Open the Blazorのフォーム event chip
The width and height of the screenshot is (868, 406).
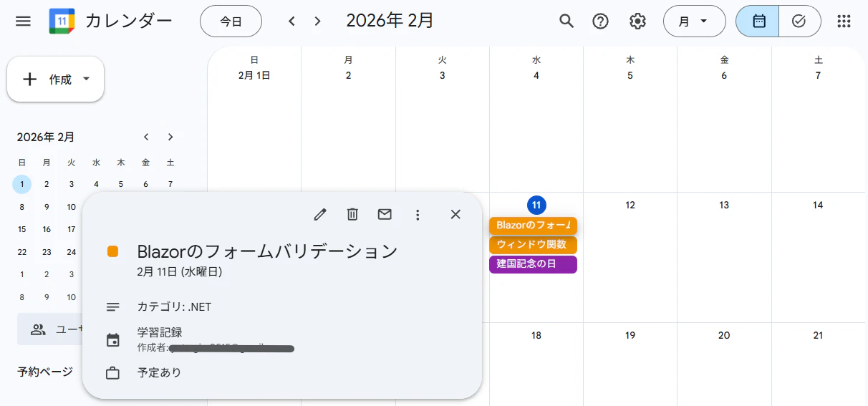[x=533, y=226]
